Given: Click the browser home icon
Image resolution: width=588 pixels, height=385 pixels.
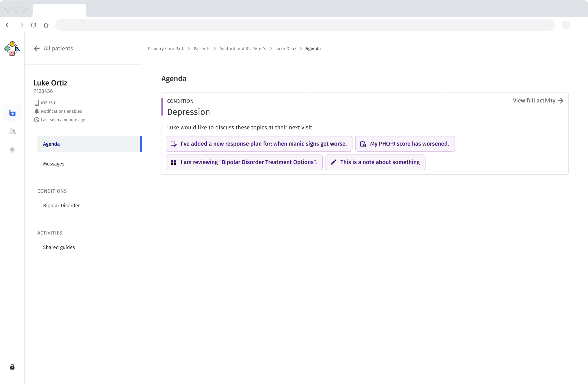Looking at the screenshot, I should [46, 25].
